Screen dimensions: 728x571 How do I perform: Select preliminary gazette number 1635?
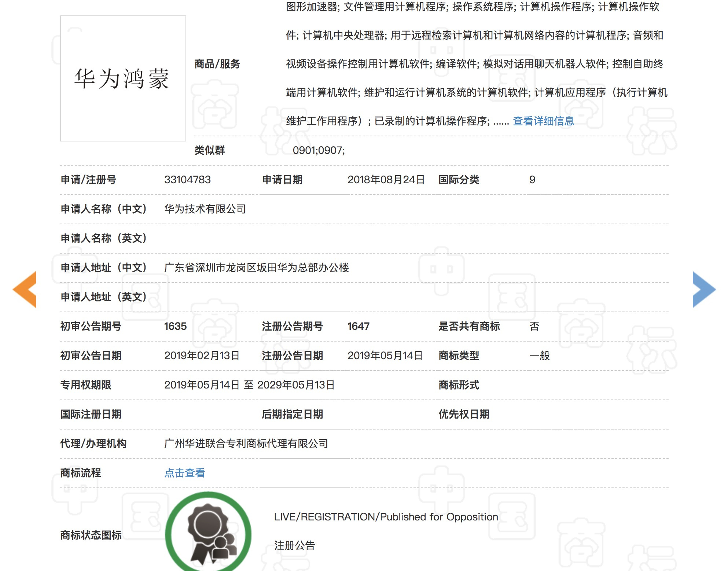coord(176,326)
